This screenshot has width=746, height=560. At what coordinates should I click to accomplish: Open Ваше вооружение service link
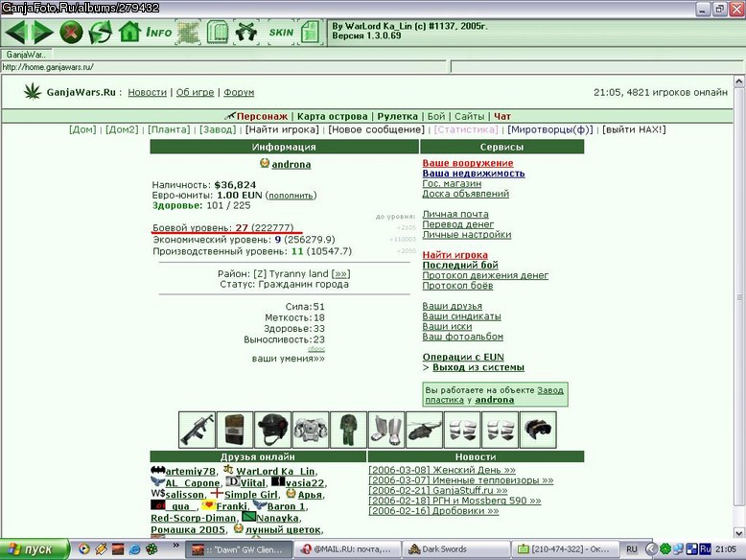pyautogui.click(x=468, y=163)
